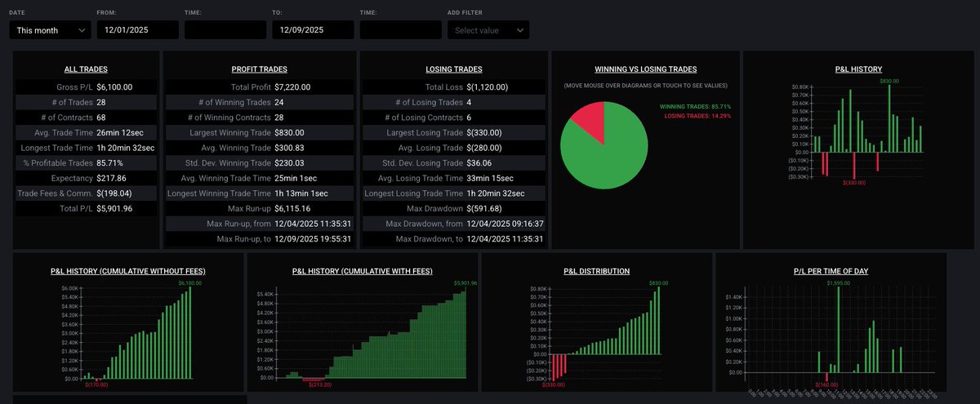Click the Largest Winning Trade value $830.00

click(x=289, y=132)
